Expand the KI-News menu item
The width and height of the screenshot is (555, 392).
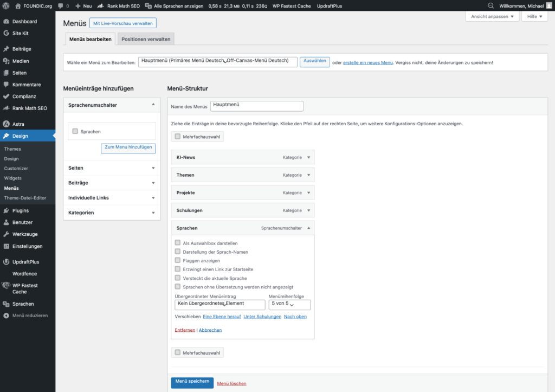click(x=308, y=157)
